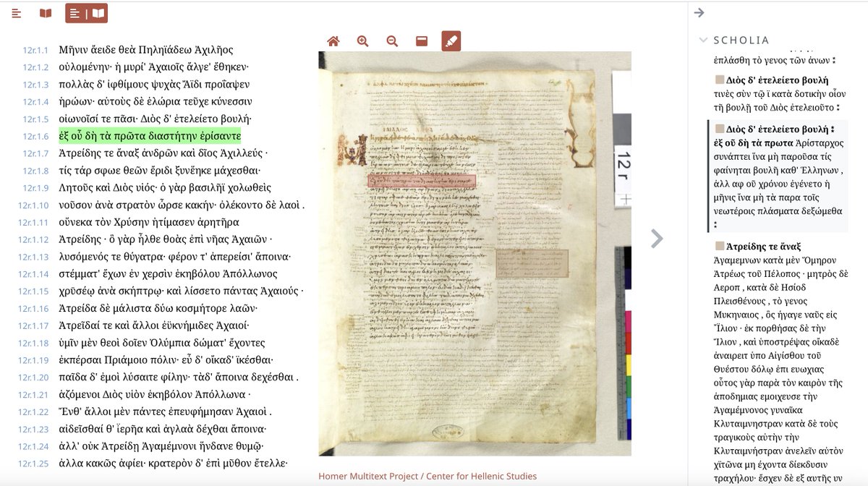Select line Λητοῦς καὶ Διὸς υἱός

pos(165,188)
